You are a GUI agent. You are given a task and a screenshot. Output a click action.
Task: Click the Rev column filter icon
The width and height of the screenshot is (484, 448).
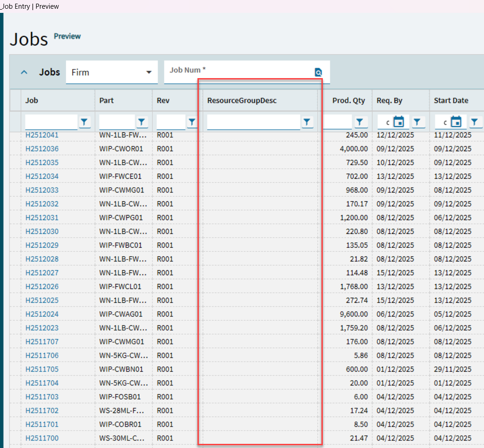click(x=192, y=122)
